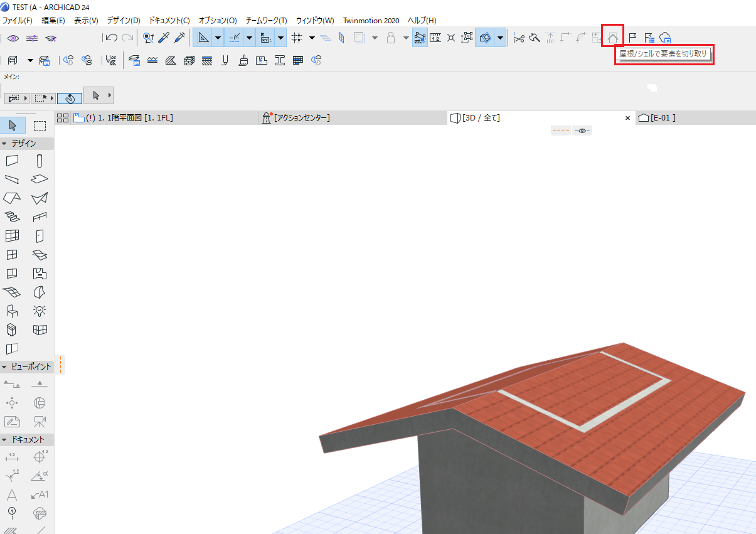Image resolution: width=756 pixels, height=534 pixels.
Task: Collapse the デザイン toolbox section
Action: click(4, 144)
